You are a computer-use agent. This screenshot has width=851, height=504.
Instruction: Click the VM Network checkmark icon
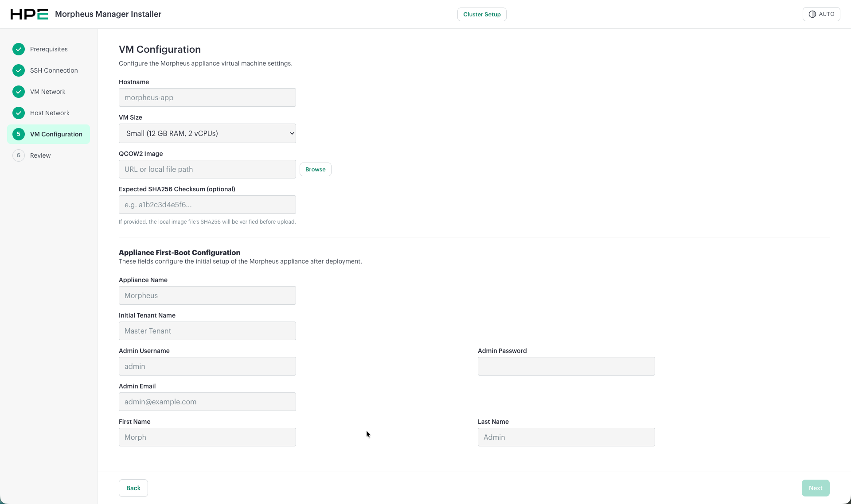pos(19,92)
